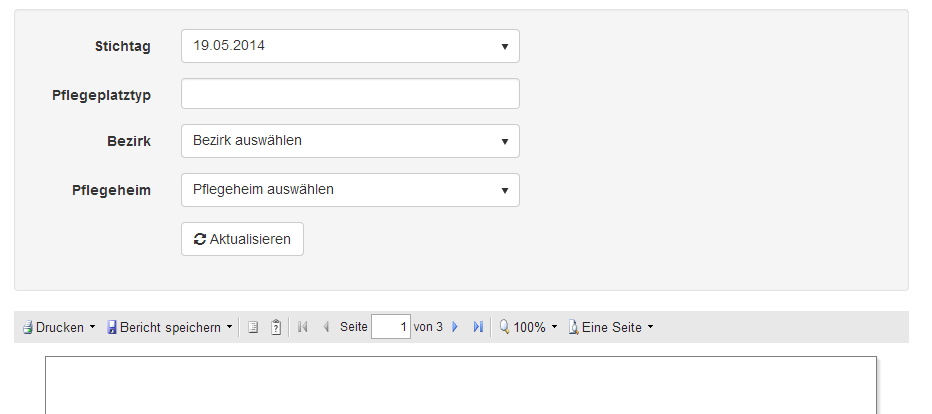Viewport: 932px width, 414px height.
Task: Open the Pflegeheim auswählen dropdown
Action: click(x=350, y=190)
